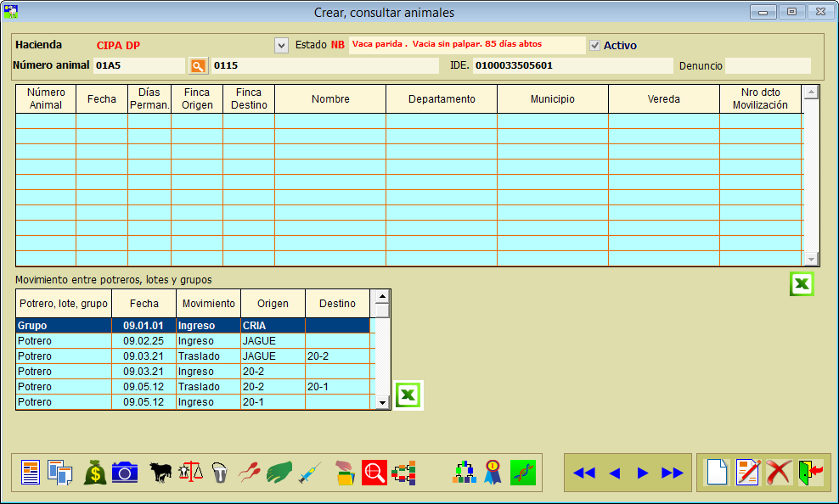
Task: Click the IDE input field
Action: pos(572,65)
